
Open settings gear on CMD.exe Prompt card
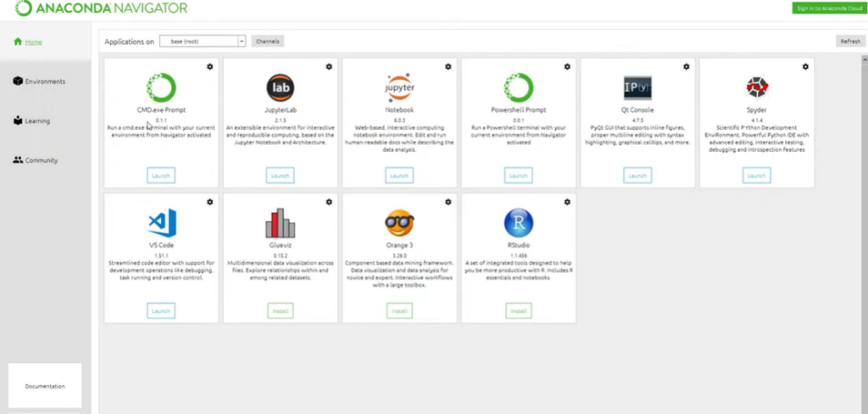coord(210,66)
